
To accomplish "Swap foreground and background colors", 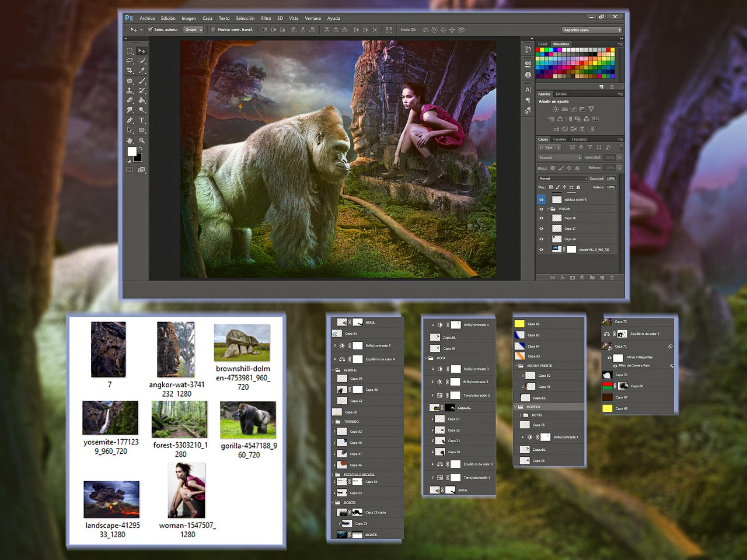I will [140, 149].
